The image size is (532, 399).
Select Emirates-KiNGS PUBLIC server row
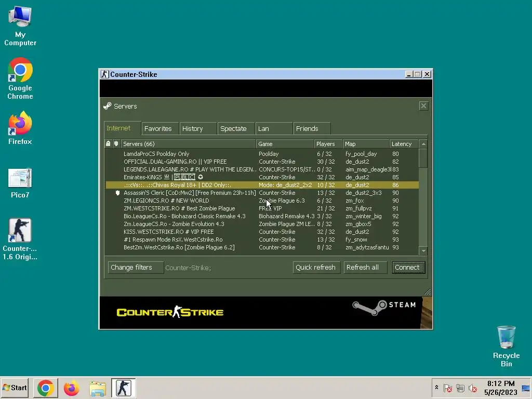click(262, 177)
